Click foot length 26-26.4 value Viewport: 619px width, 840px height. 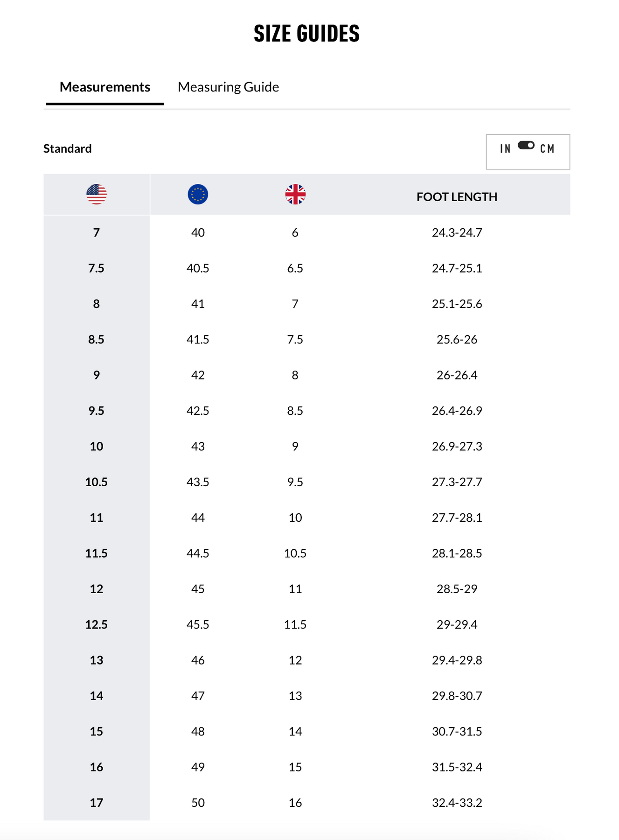click(x=457, y=375)
